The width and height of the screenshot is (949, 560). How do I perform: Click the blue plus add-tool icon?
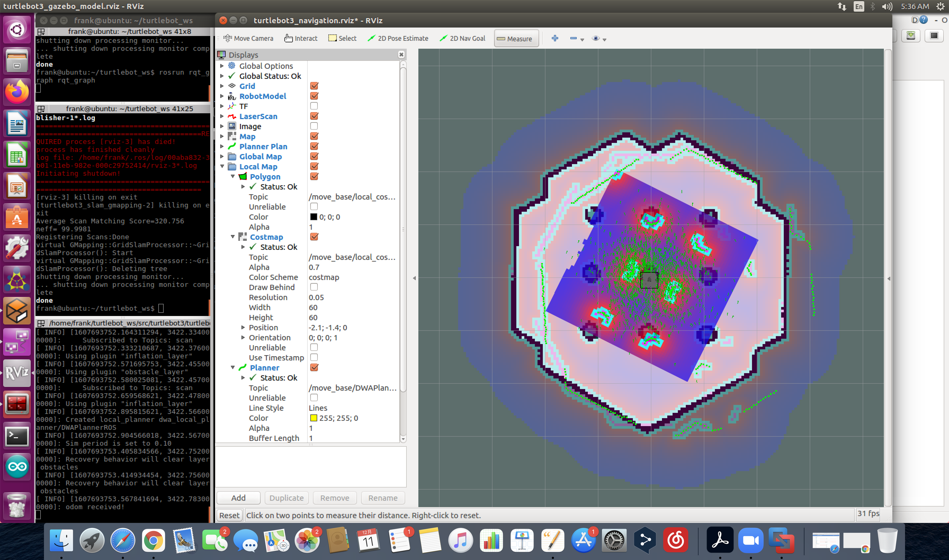pos(554,38)
